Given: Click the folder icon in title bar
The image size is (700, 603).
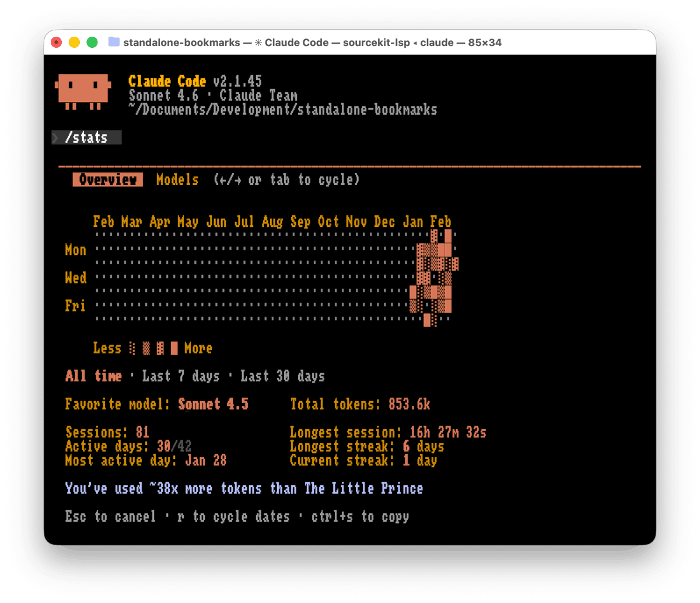Looking at the screenshot, I should pyautogui.click(x=114, y=42).
